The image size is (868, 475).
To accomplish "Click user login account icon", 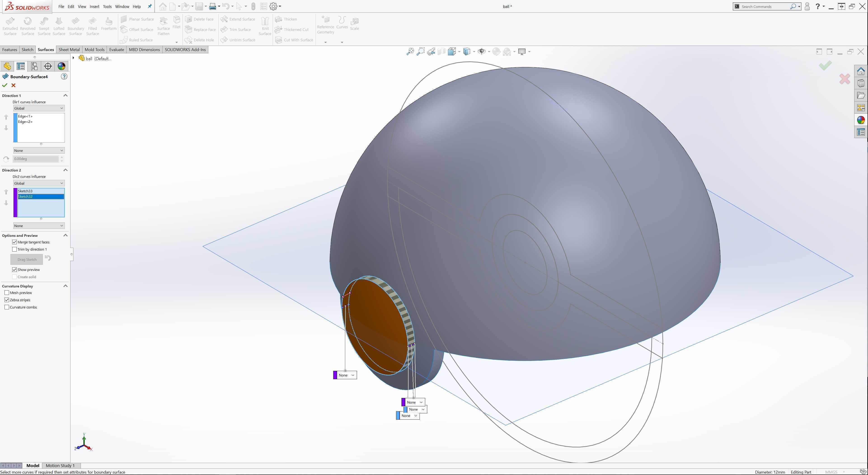I will 807,6.
